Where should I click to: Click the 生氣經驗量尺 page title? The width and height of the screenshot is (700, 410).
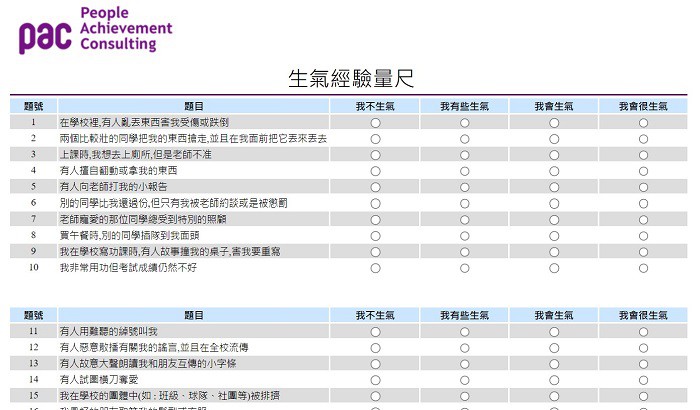point(350,79)
